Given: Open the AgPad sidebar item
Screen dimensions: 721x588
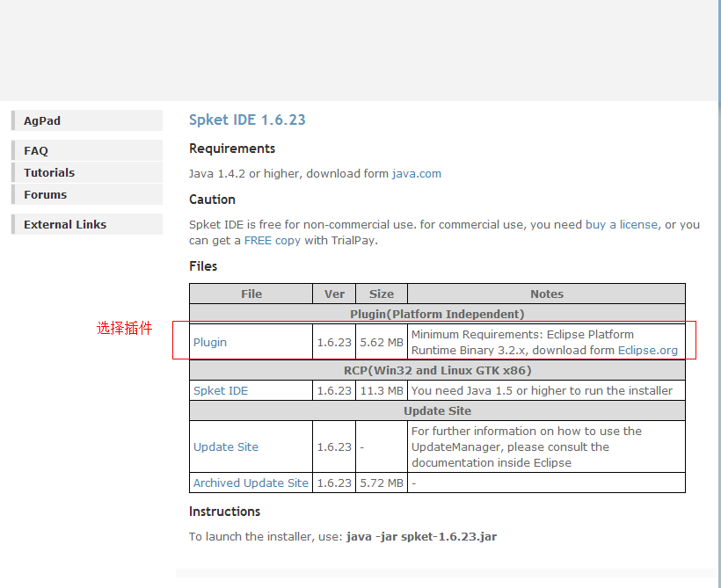Looking at the screenshot, I should (x=87, y=120).
